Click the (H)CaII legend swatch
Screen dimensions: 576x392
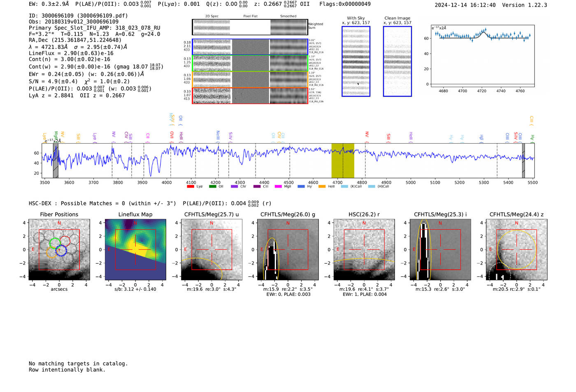click(x=372, y=186)
